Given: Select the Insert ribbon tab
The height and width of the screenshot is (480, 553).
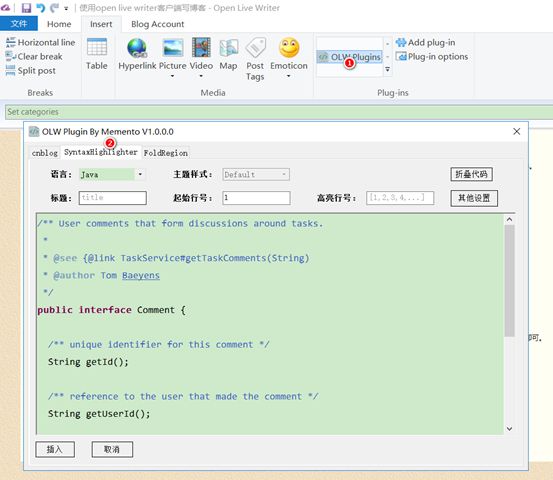Looking at the screenshot, I should (x=101, y=24).
